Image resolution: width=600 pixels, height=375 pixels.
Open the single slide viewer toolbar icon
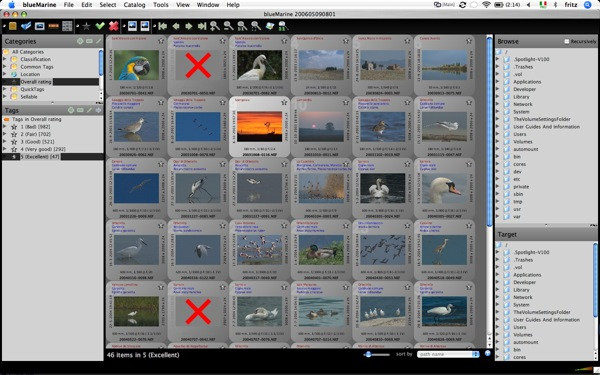39,26
